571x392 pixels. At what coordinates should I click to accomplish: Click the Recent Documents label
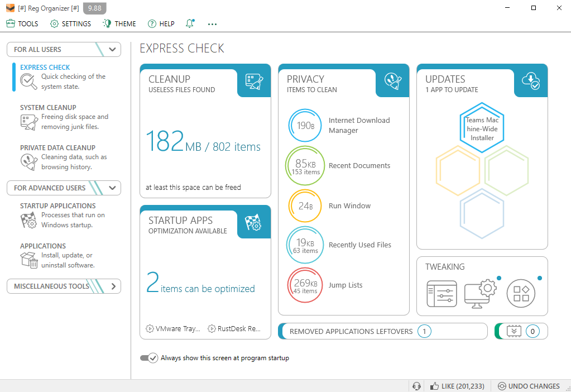[x=359, y=165]
